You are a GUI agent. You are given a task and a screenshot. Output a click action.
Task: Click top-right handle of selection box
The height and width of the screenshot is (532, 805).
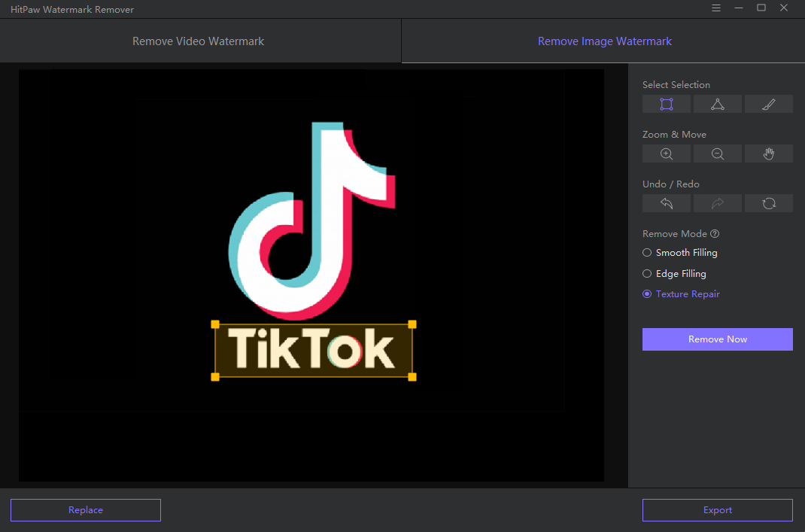click(412, 324)
